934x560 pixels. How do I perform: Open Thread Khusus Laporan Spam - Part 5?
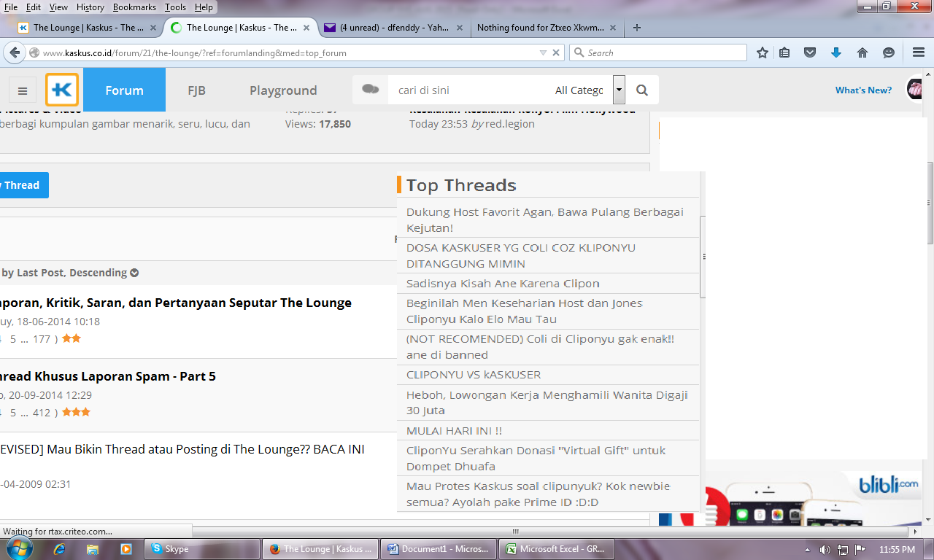point(107,376)
